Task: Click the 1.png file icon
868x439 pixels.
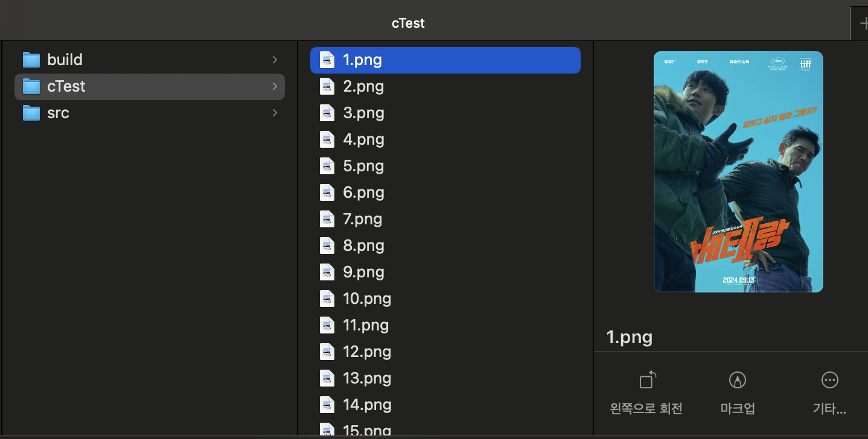Action: (x=327, y=60)
